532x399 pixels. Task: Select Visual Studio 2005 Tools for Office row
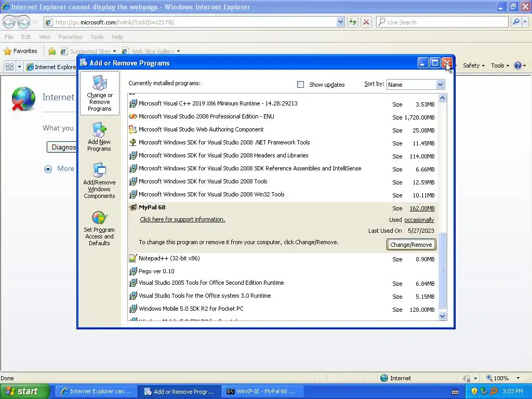point(283,283)
